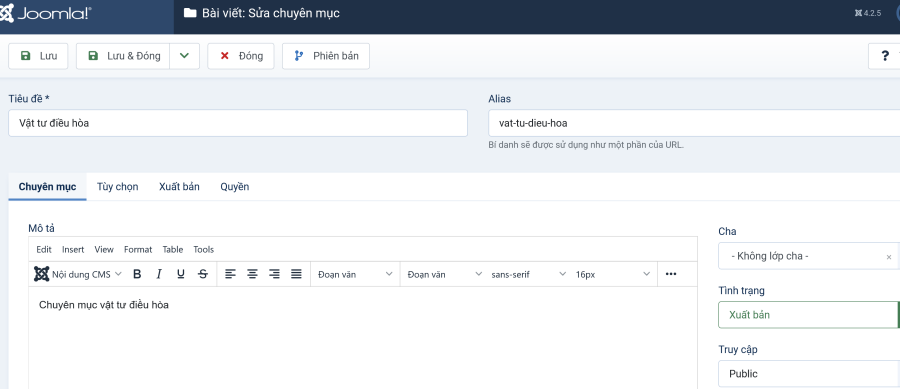Open the editor Table menu
The image size is (900, 389).
(x=173, y=250)
